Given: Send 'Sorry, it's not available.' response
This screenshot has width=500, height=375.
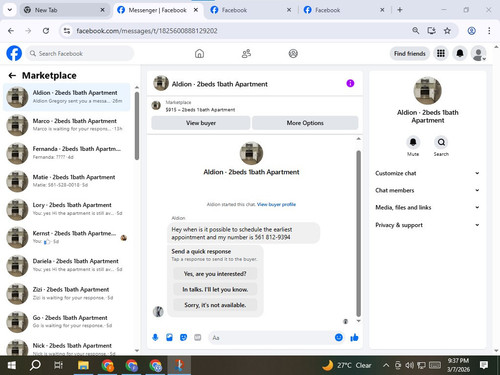Looking at the screenshot, I should coord(215,305).
